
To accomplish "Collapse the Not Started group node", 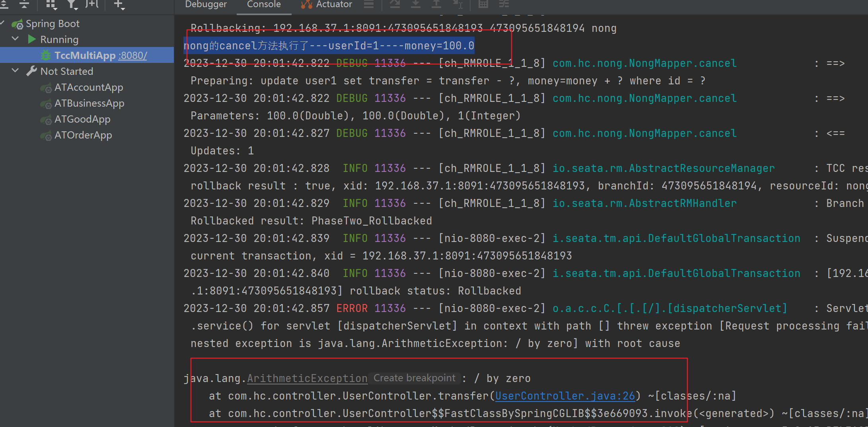I will [16, 71].
